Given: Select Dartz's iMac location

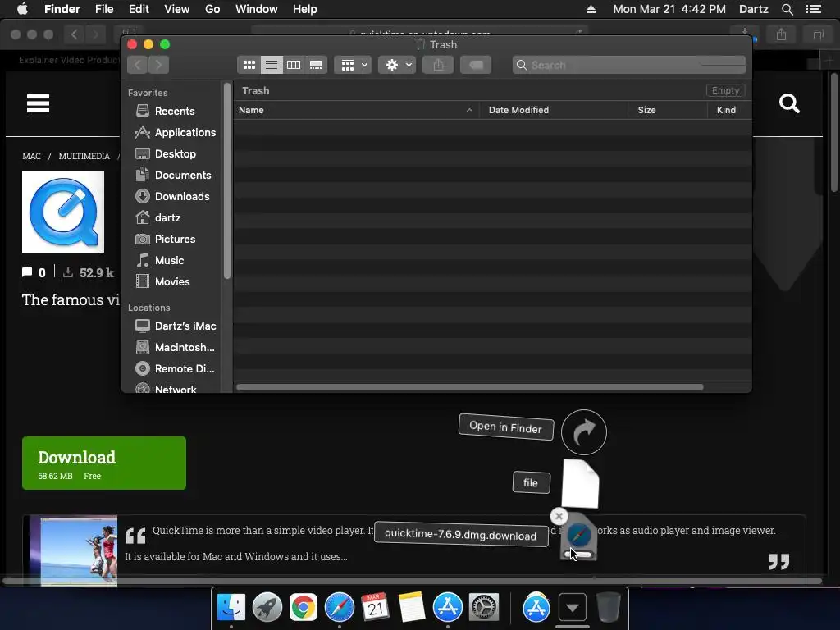Looking at the screenshot, I should (x=175, y=326).
